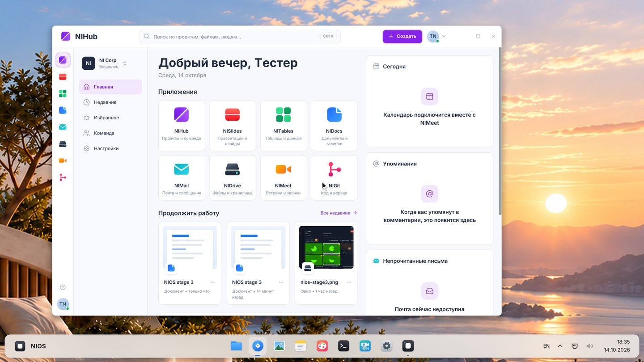Go to Главная in the sidebar
Image resolution: width=644 pixels, height=362 pixels.
(110, 87)
